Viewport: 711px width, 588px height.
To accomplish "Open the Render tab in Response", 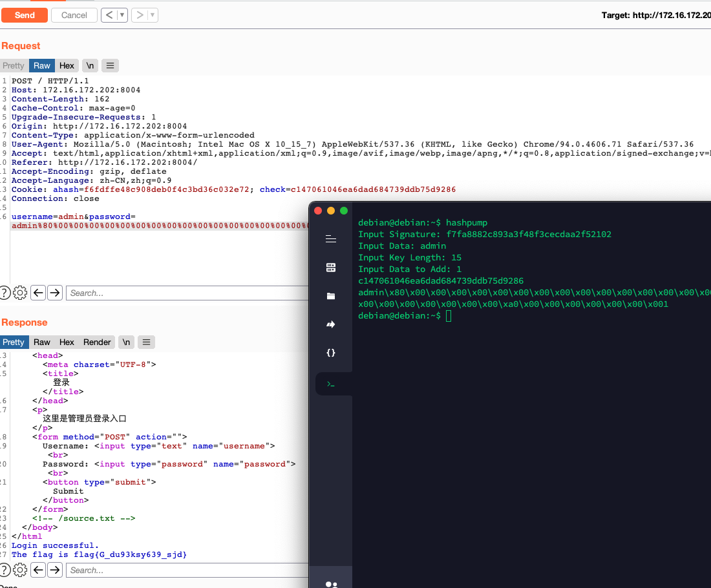I will pyautogui.click(x=97, y=342).
